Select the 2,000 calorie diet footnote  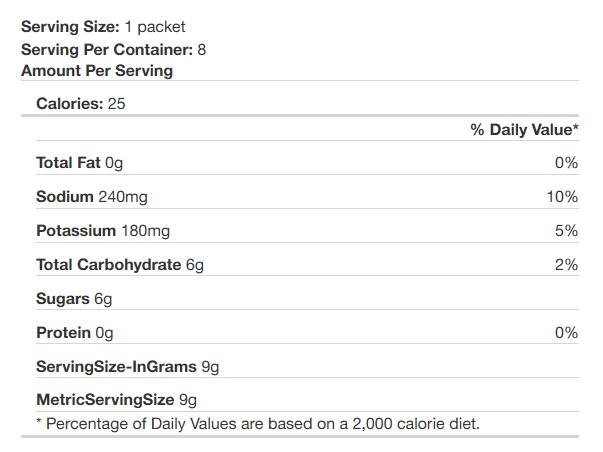point(258,424)
